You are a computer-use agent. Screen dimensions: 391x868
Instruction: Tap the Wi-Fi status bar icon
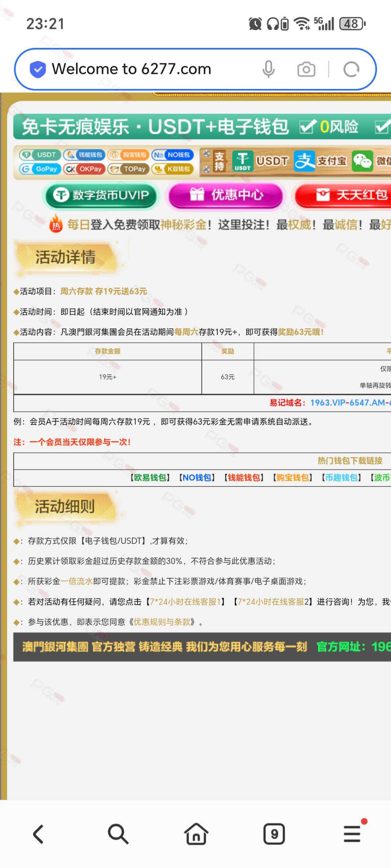pos(302,24)
